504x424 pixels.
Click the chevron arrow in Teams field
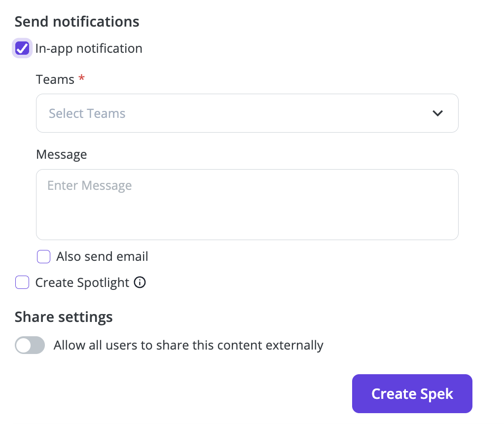pyautogui.click(x=437, y=113)
